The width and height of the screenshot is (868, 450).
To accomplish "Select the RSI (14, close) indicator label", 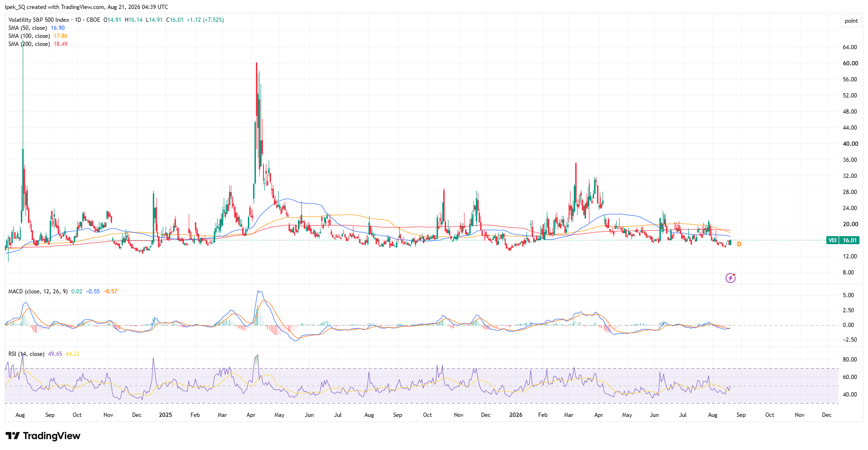I will (26, 354).
